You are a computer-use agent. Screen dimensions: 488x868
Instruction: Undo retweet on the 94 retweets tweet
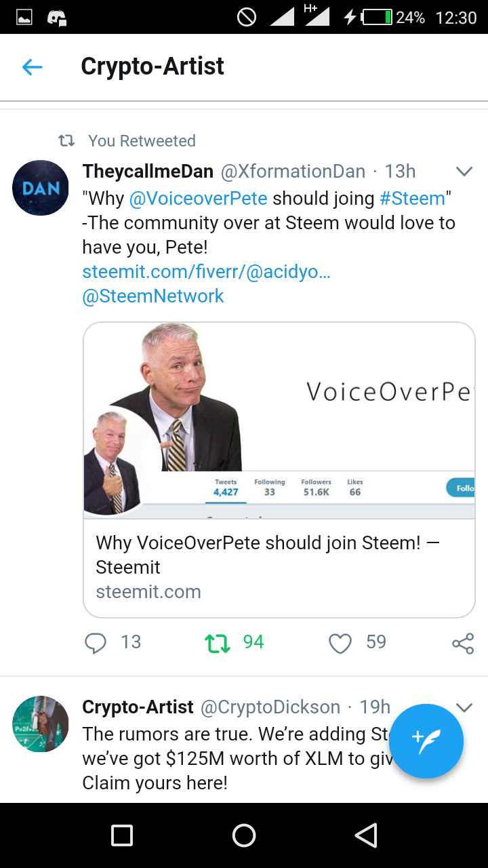218,643
